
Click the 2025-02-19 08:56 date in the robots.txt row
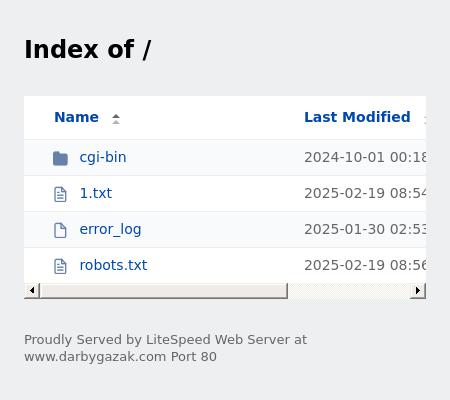coord(365,265)
